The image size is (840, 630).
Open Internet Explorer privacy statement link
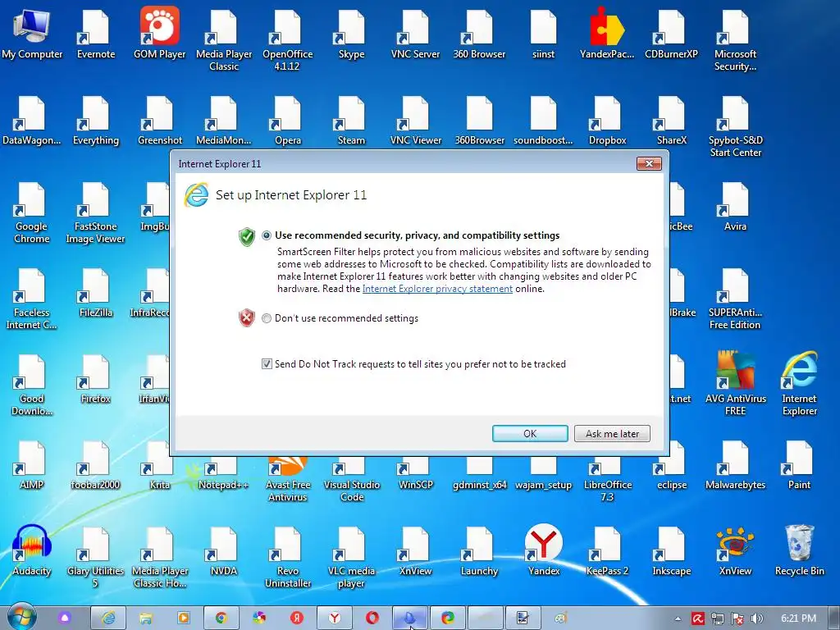click(437, 289)
